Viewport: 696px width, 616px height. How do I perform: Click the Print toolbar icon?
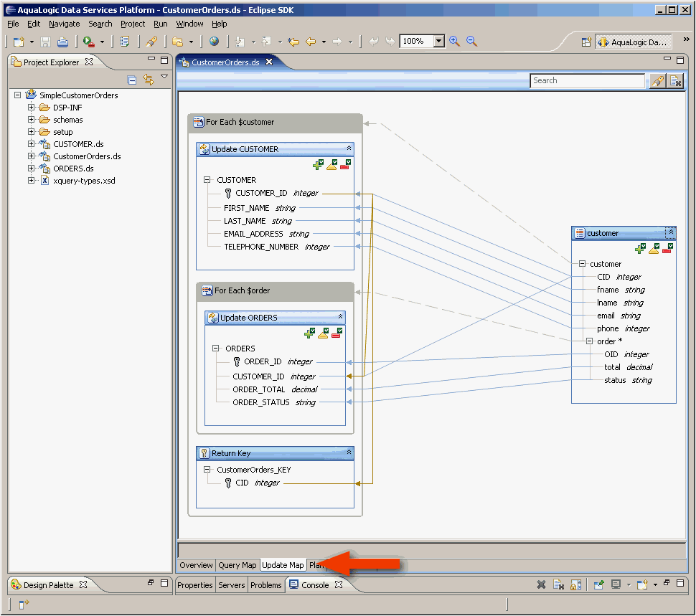(x=62, y=42)
